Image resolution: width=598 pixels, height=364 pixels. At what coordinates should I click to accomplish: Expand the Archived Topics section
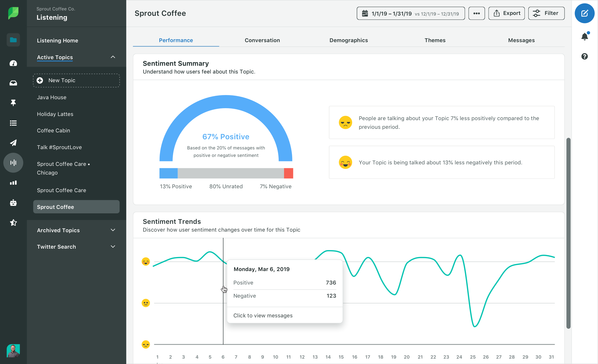point(113,230)
